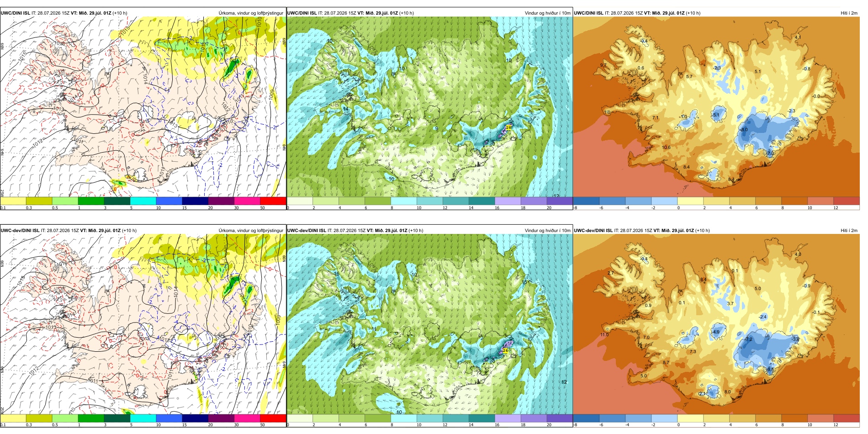Pick the dark teal 14–16 swatch in UWC/DINI wind legend
This screenshot has width=868, height=434.
point(482,201)
